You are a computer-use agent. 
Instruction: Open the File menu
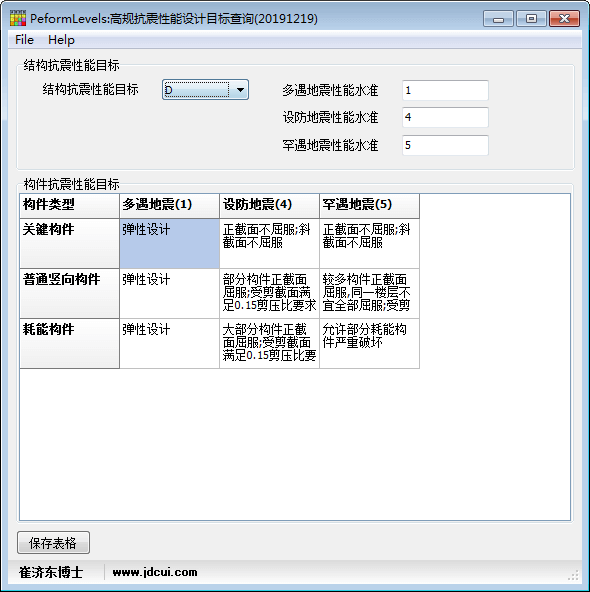25,40
